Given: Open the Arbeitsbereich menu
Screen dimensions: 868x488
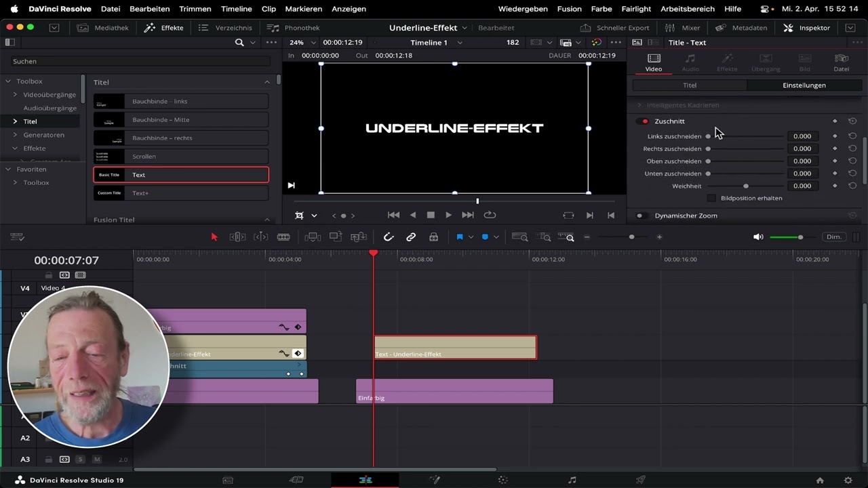Looking at the screenshot, I should tap(688, 9).
